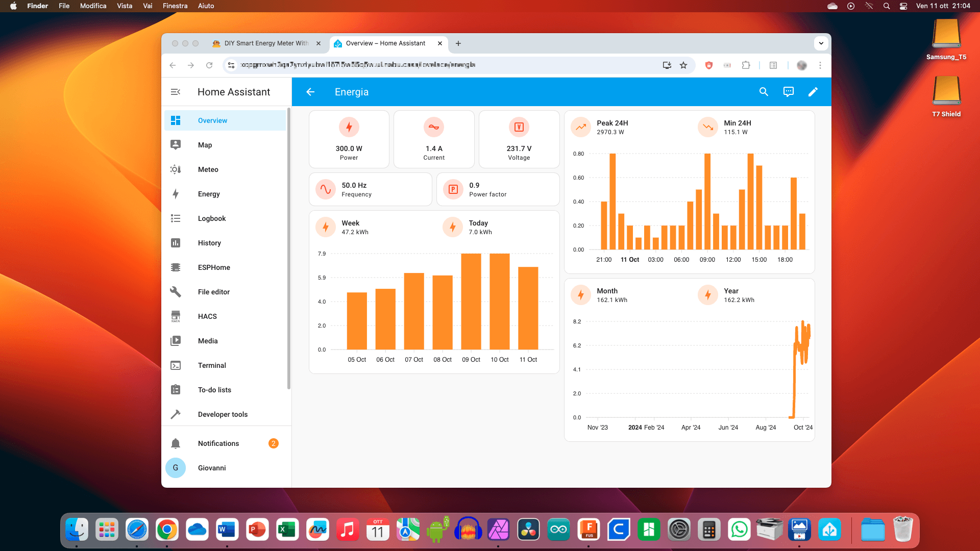
Task: Reload the page with the browser refresh icon
Action: click(x=209, y=65)
